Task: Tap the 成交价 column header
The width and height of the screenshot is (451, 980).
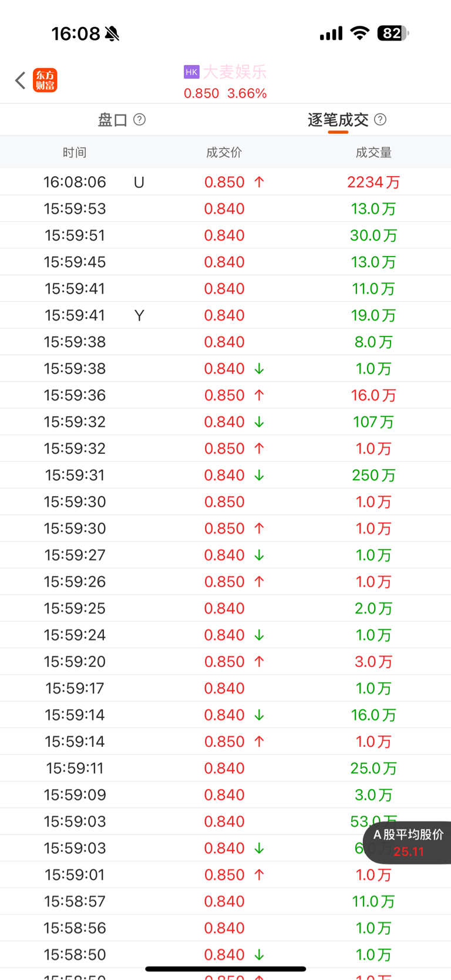Action: [224, 153]
